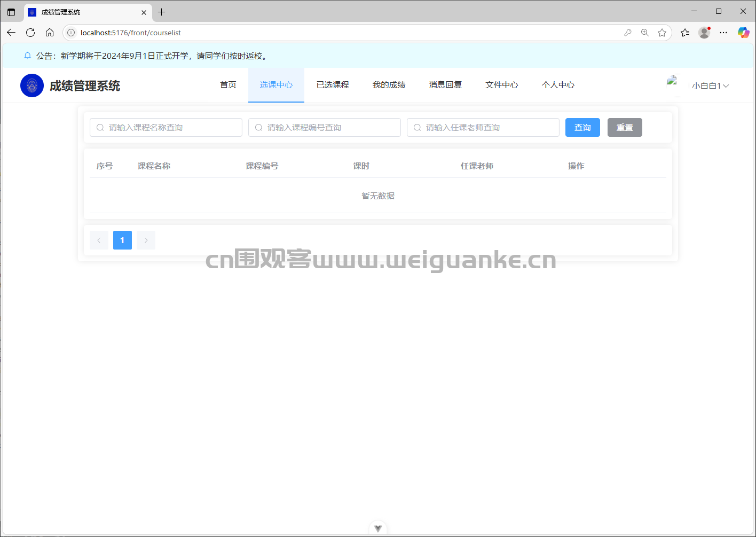This screenshot has width=756, height=537.
Task: Open Copilot from the browser toolbar
Action: click(x=743, y=32)
